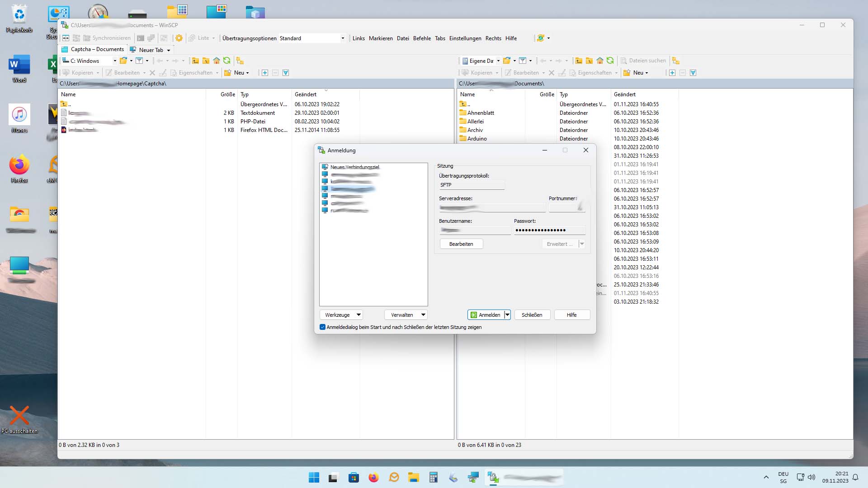Viewport: 868px width, 488px height.
Task: Select Neues Verbindungsziel in the site list
Action: (x=354, y=167)
